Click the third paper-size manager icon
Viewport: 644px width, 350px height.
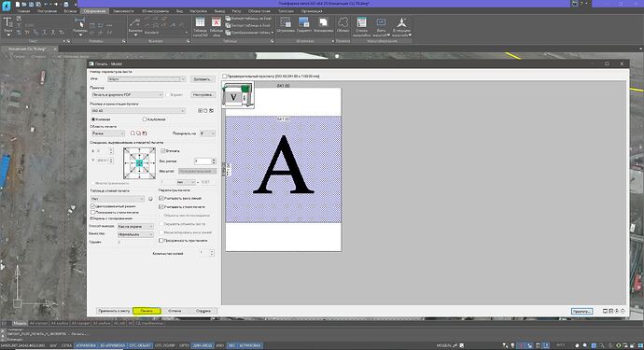point(211,110)
